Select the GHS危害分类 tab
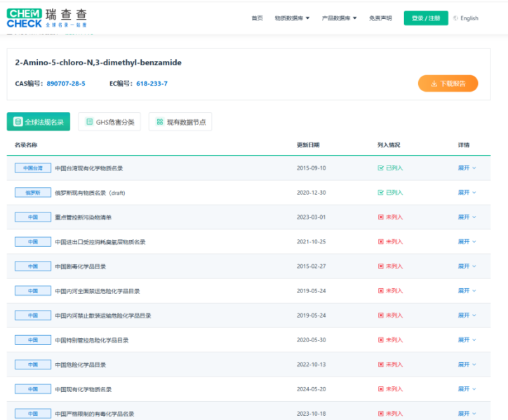 pyautogui.click(x=109, y=122)
